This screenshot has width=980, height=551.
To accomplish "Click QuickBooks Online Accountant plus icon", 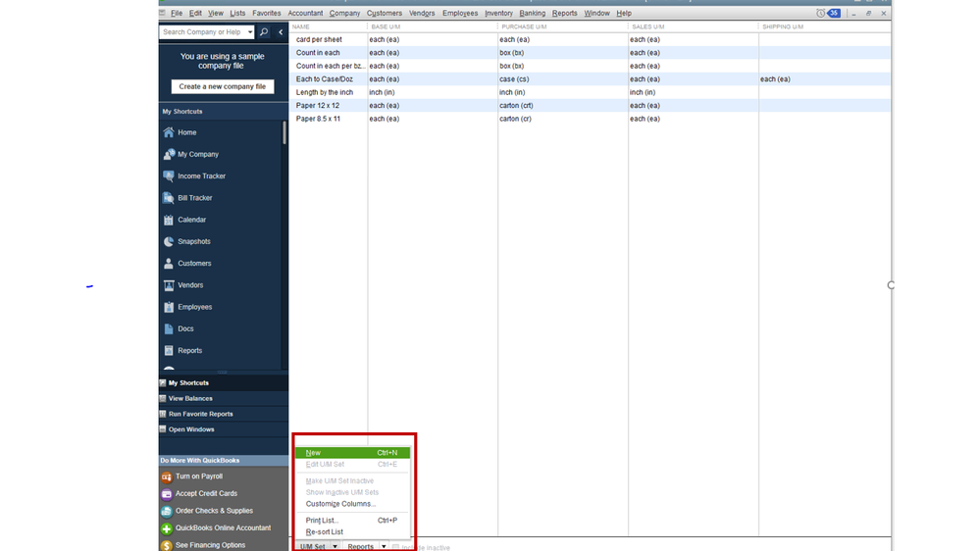I will pyautogui.click(x=166, y=528).
